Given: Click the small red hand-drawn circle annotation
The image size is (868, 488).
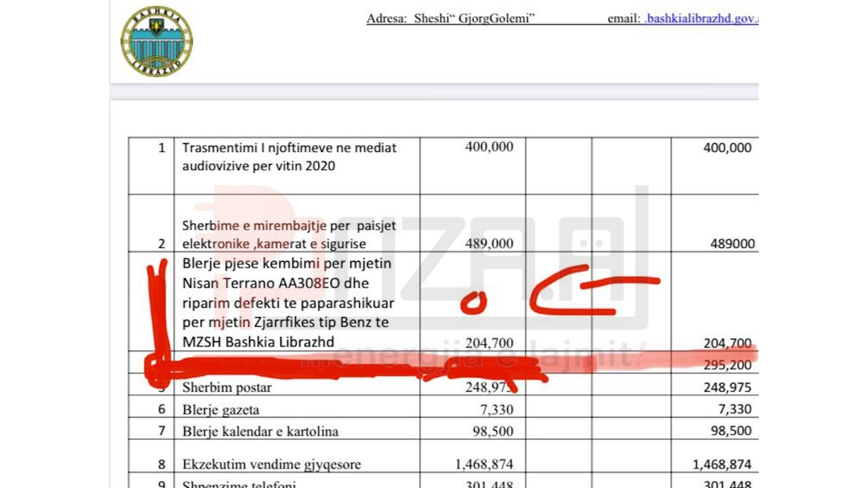Looking at the screenshot, I should point(473,302).
